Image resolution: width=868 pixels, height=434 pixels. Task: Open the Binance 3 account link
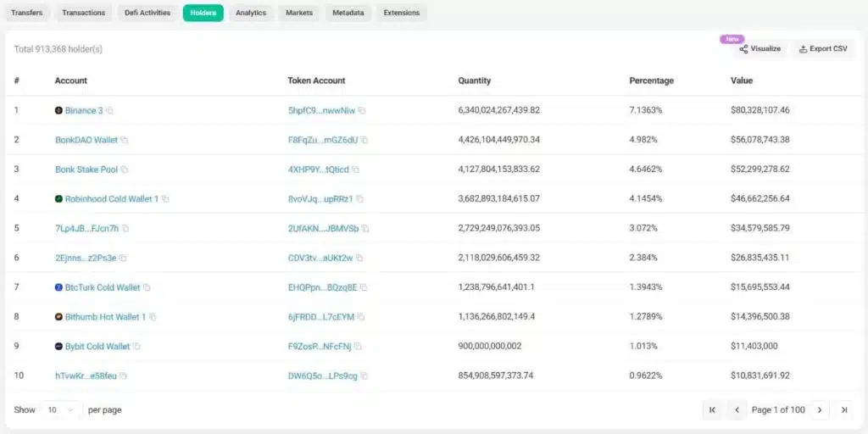(x=84, y=111)
